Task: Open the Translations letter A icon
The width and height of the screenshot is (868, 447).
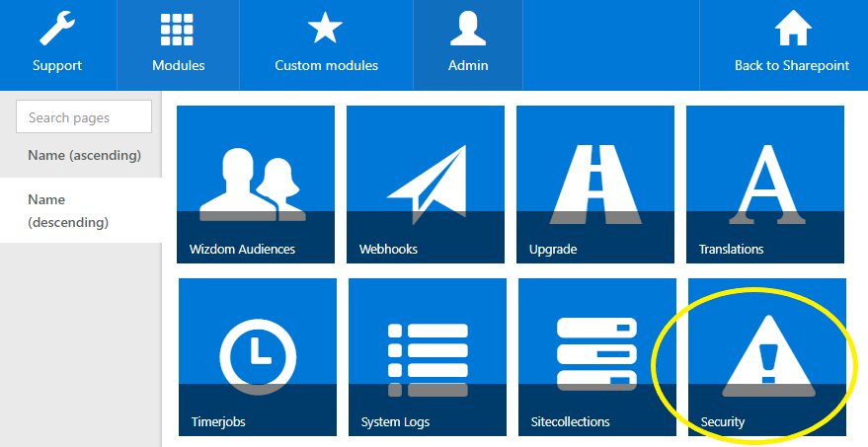Action: click(767, 185)
